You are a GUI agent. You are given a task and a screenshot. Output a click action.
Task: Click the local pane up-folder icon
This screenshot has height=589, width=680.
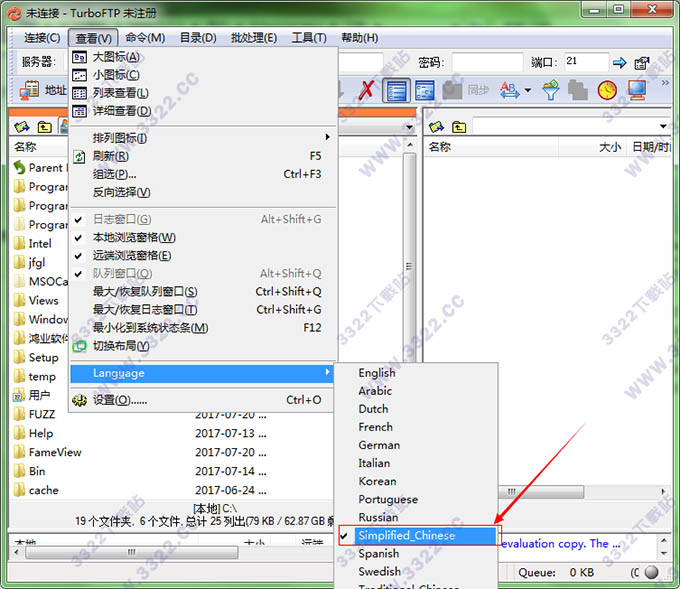44,127
